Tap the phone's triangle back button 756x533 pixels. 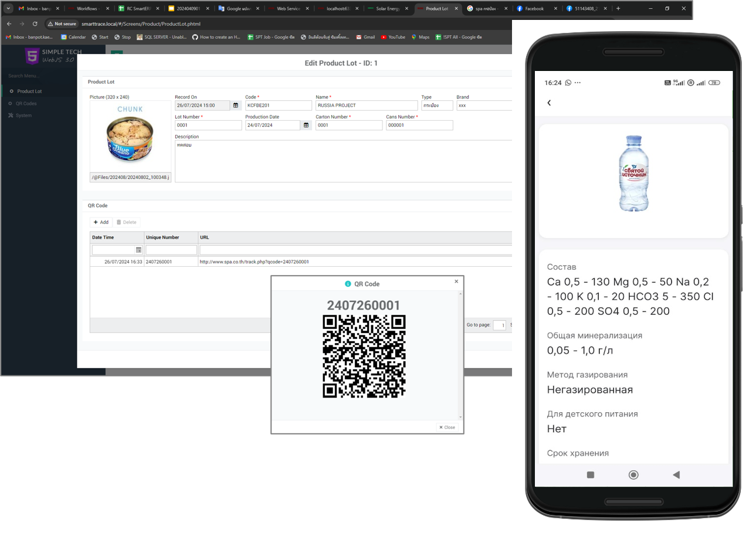(x=676, y=475)
